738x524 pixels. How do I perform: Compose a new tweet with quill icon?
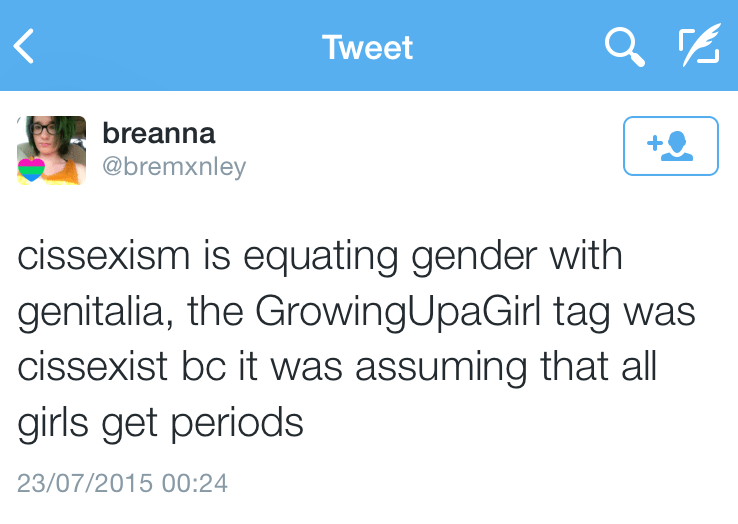[698, 46]
